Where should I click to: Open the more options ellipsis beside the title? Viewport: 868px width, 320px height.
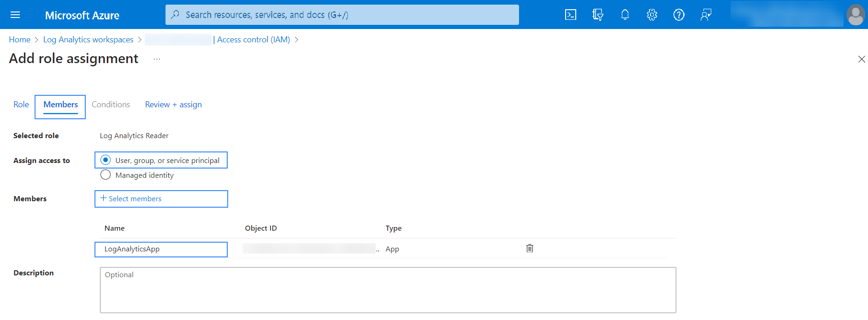pyautogui.click(x=157, y=59)
